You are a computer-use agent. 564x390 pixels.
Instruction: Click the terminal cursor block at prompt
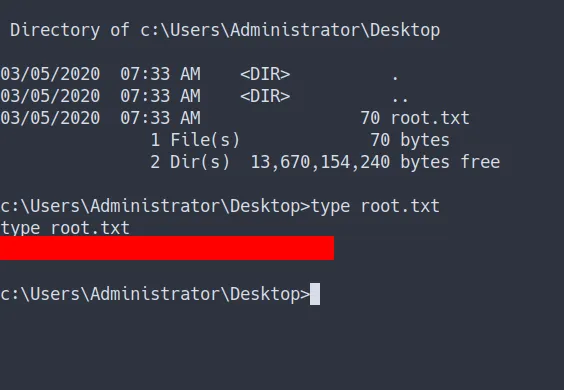315,294
